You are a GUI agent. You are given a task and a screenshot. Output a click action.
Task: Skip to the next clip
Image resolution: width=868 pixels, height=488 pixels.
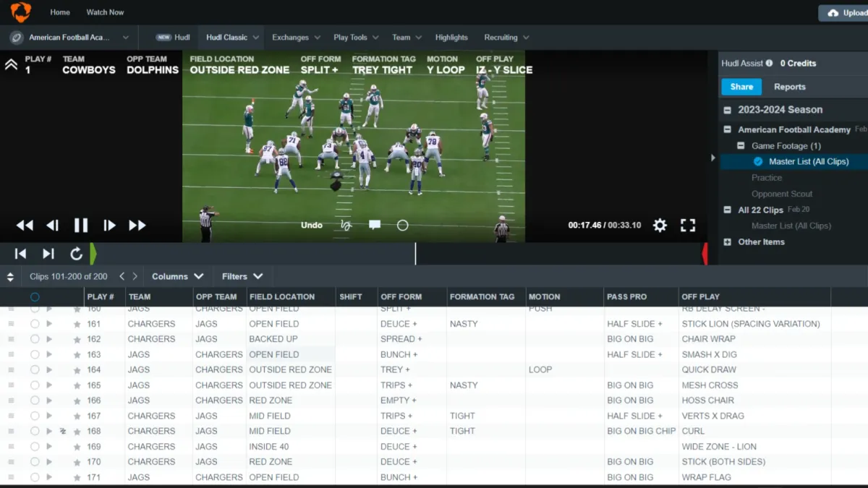click(x=48, y=254)
